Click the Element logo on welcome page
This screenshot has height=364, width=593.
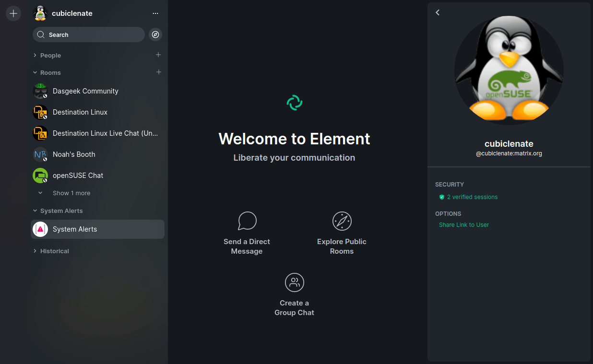[295, 103]
